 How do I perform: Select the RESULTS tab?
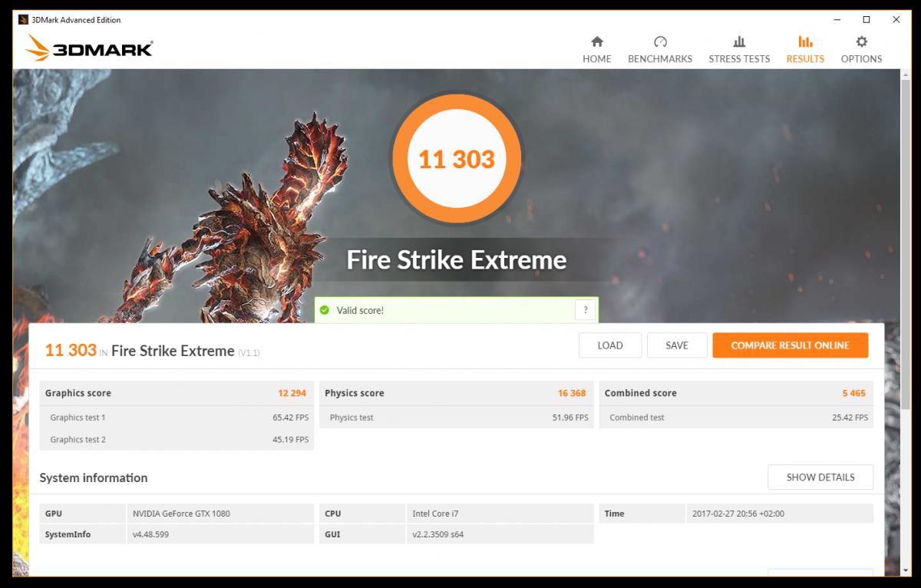pos(805,49)
